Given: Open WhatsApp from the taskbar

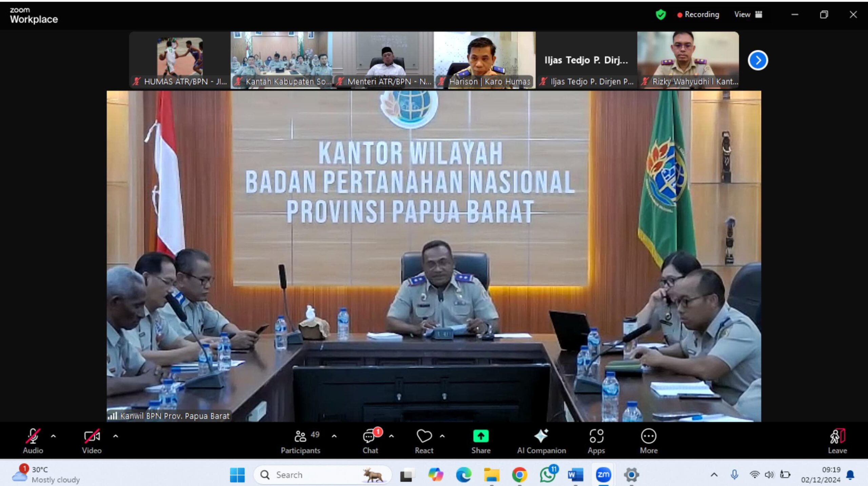Looking at the screenshot, I should 547,474.
